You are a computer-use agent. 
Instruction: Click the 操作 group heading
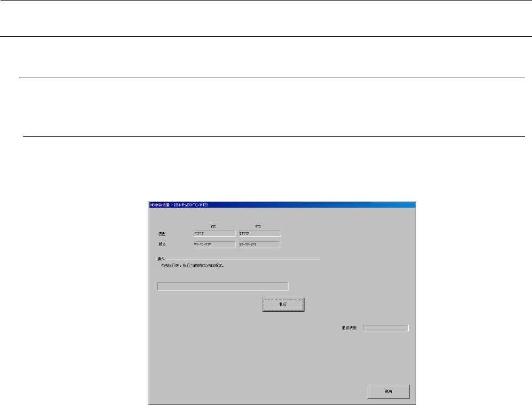[x=161, y=259]
